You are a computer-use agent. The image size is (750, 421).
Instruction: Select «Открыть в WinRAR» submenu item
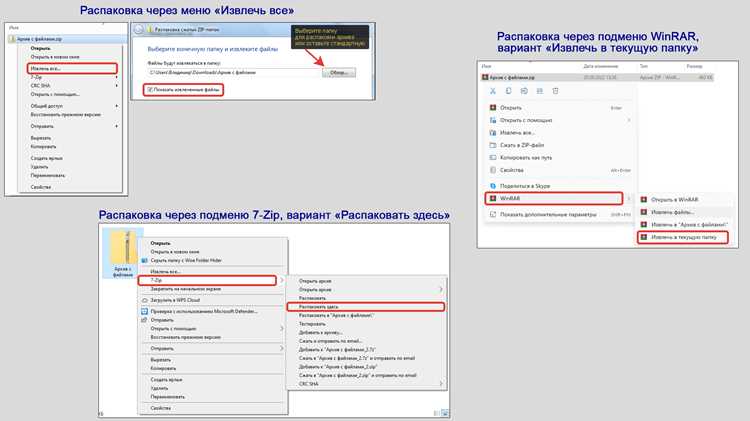tap(674, 199)
